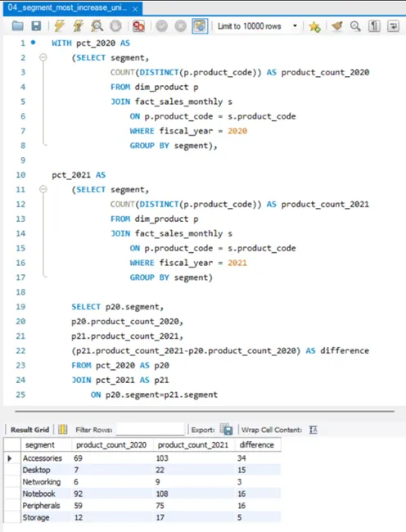Image resolution: width=406 pixels, height=532 pixels.
Task: Stop query execution with the stop hand icon
Action: [115, 26]
